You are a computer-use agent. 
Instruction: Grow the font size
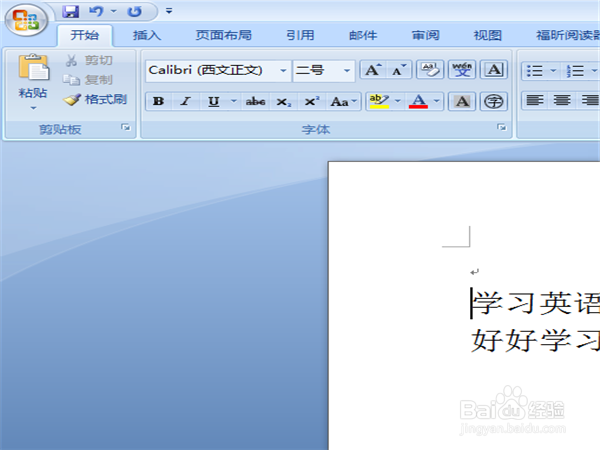click(373, 70)
